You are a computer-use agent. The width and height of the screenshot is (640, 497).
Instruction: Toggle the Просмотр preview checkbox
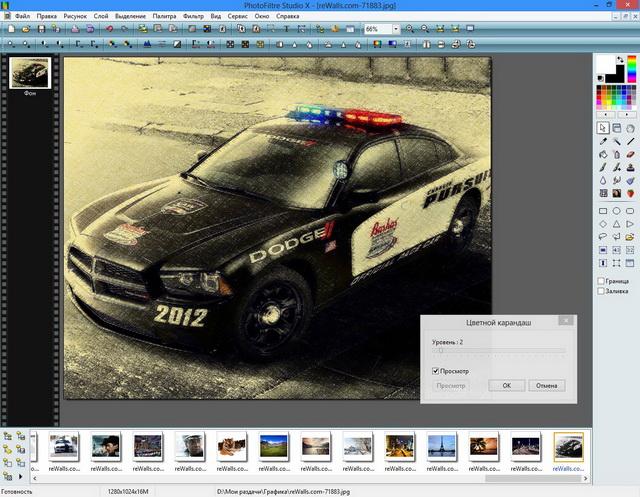436,371
